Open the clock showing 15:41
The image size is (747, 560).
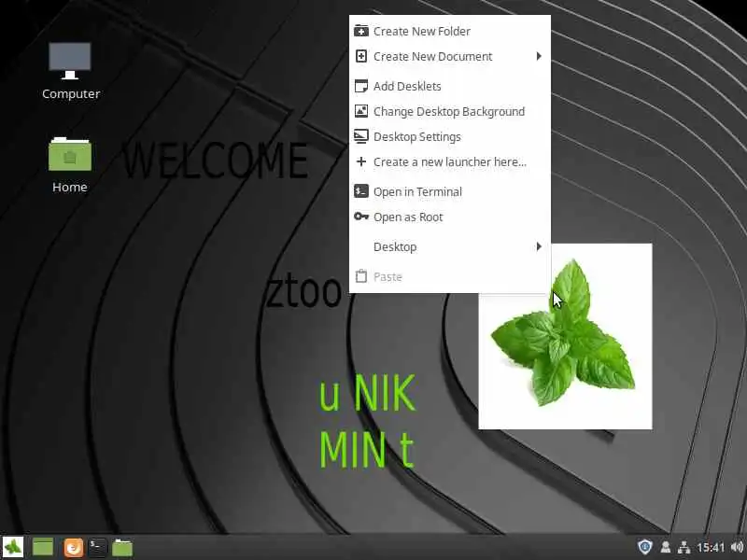(x=711, y=547)
